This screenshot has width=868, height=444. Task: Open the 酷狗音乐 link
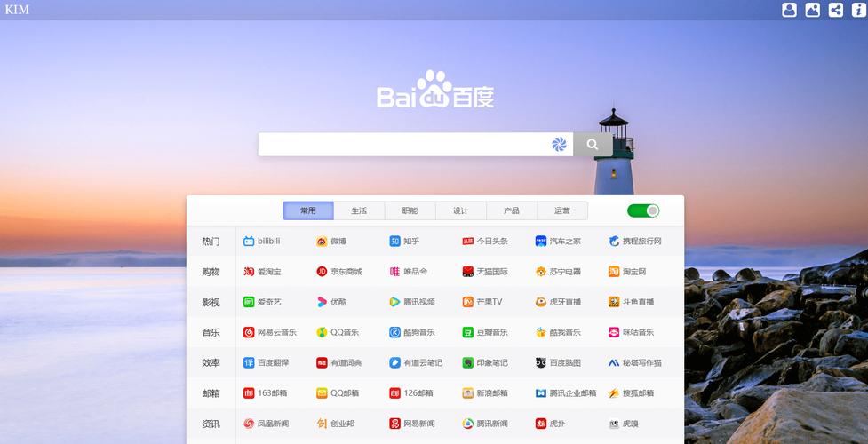point(412,333)
